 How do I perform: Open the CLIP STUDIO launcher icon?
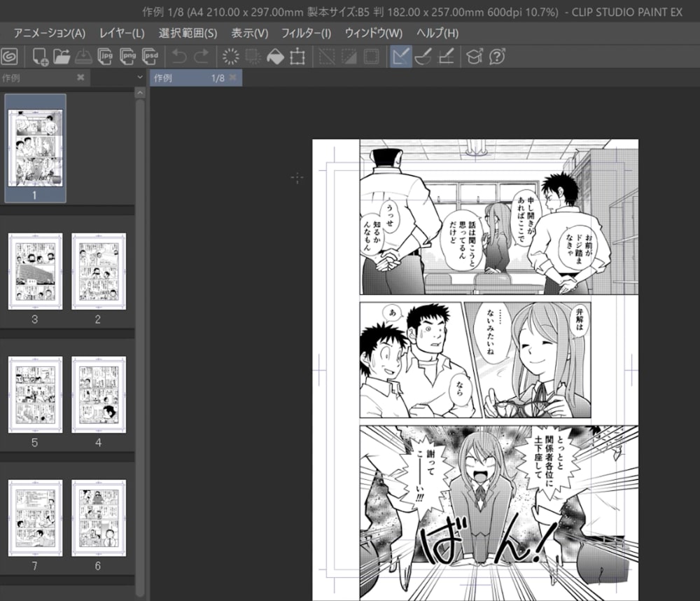[x=9, y=57]
